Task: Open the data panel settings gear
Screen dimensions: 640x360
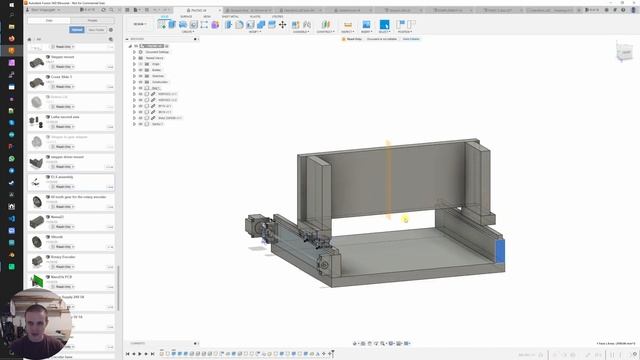Action: 111,30
